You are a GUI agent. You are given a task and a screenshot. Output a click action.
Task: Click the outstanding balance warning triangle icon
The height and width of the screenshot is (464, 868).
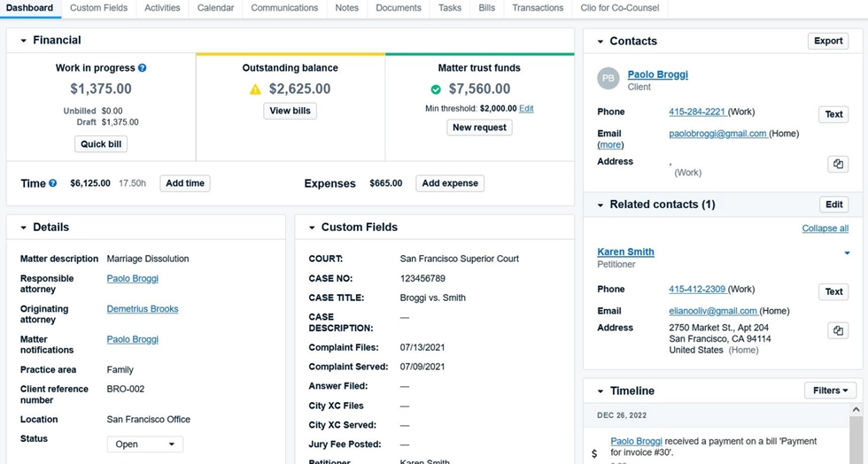[255, 89]
